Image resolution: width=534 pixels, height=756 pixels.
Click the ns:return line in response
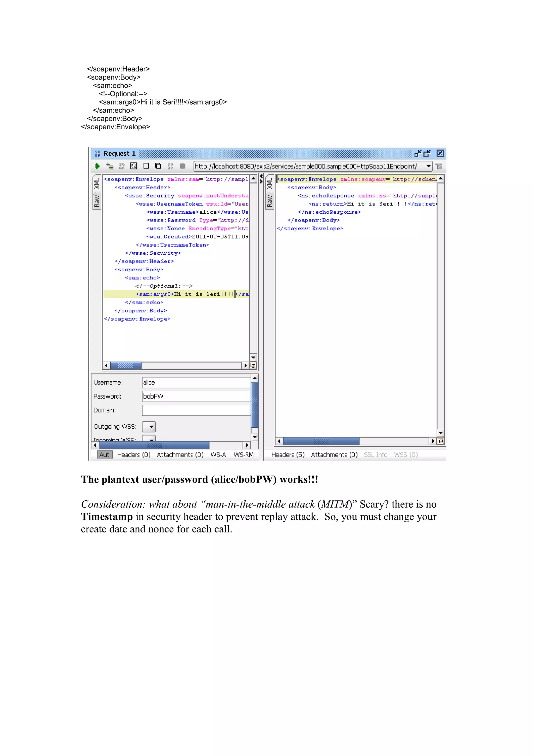click(372, 204)
